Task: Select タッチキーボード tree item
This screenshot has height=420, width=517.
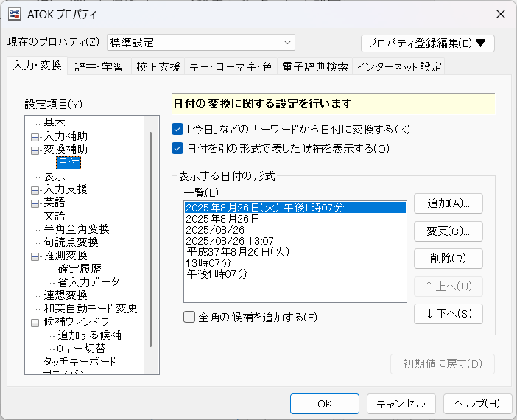Action: click(80, 361)
